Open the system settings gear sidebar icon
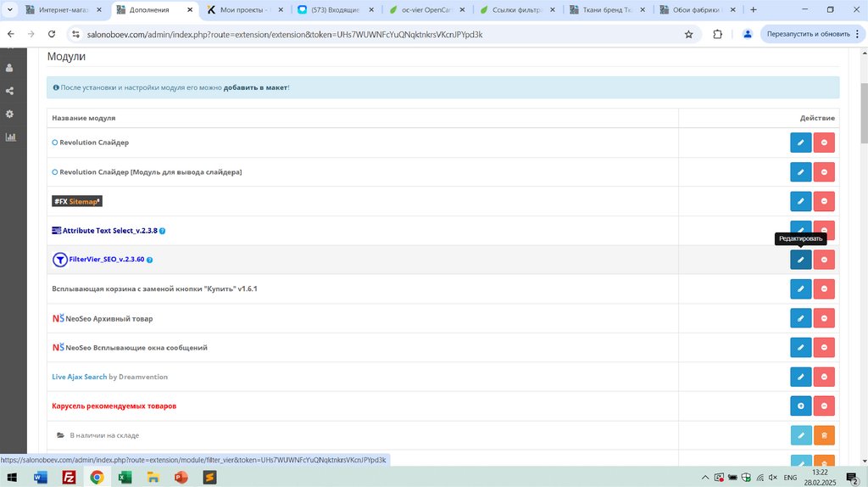Screen dimensions: 868x487 (x=9, y=114)
